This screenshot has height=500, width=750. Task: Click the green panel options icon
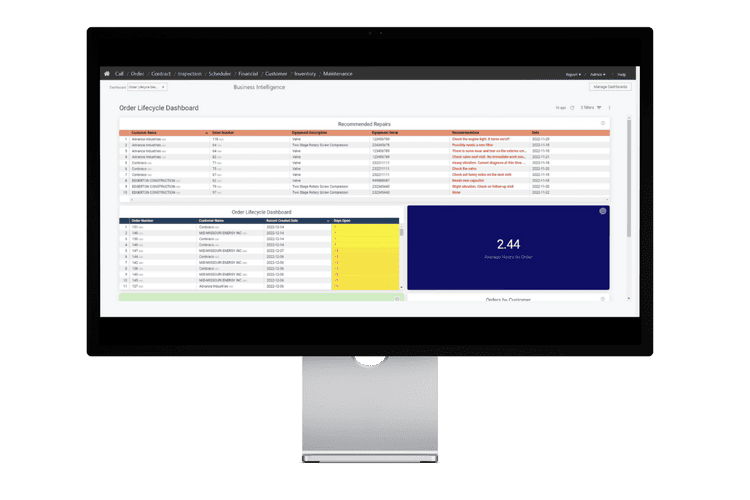(x=397, y=299)
